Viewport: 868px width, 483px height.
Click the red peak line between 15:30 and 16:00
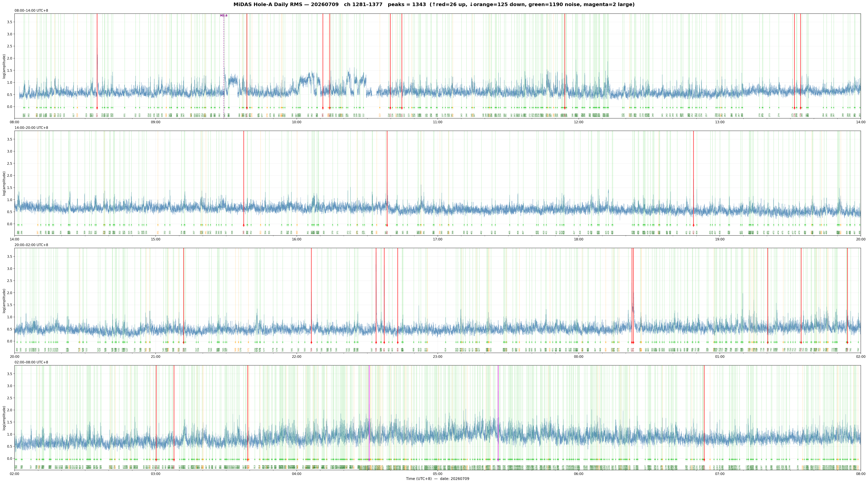click(244, 178)
